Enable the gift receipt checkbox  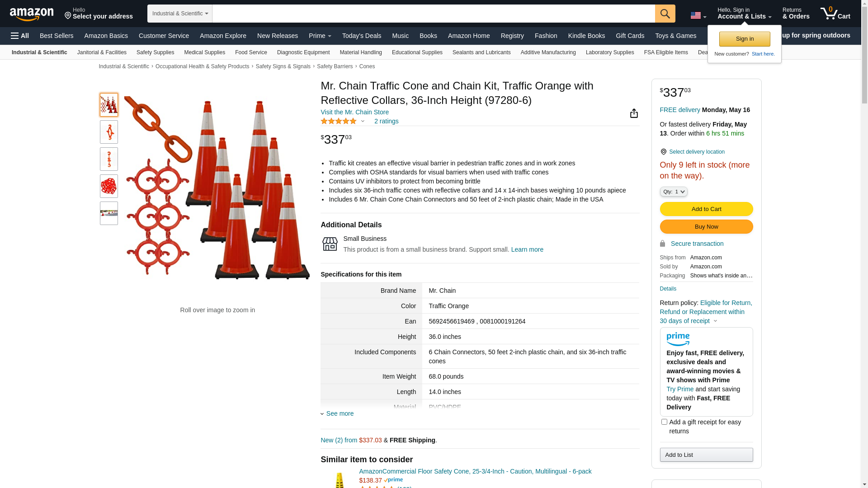tap(664, 422)
